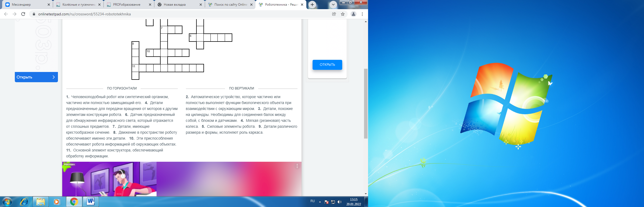
Task: Go back to the previous page
Action: [6, 14]
